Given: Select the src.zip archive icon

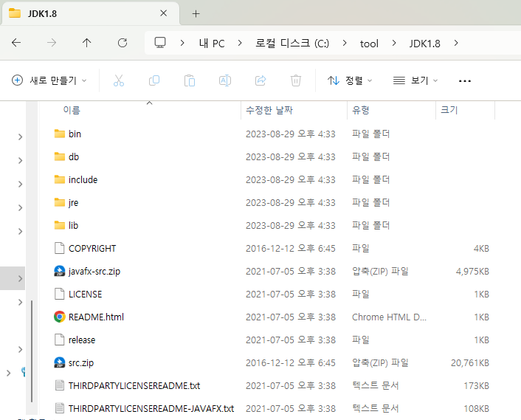Looking at the screenshot, I should [60, 363].
